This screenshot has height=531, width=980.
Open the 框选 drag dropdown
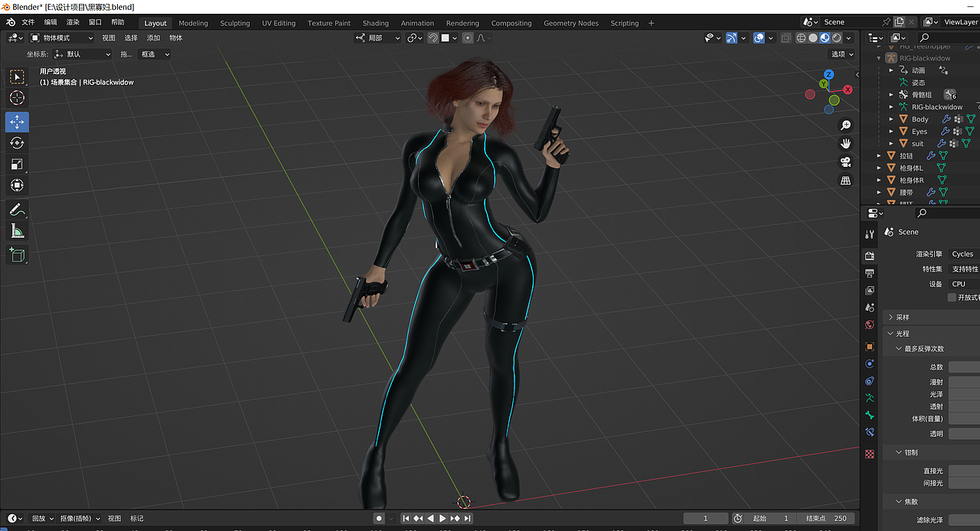click(x=155, y=54)
